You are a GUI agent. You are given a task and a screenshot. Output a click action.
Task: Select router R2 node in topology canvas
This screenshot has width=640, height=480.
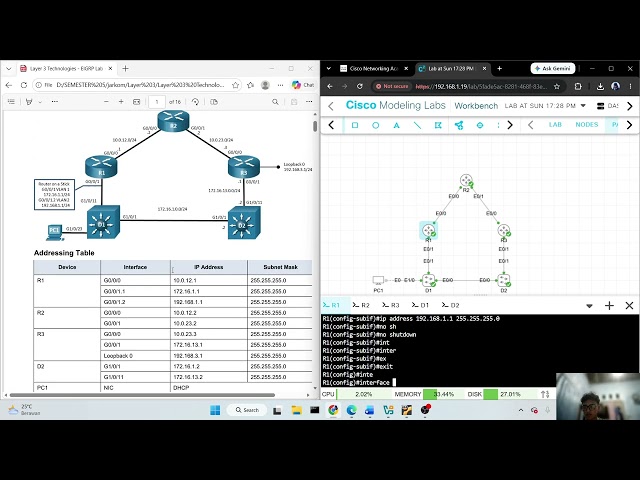(466, 180)
